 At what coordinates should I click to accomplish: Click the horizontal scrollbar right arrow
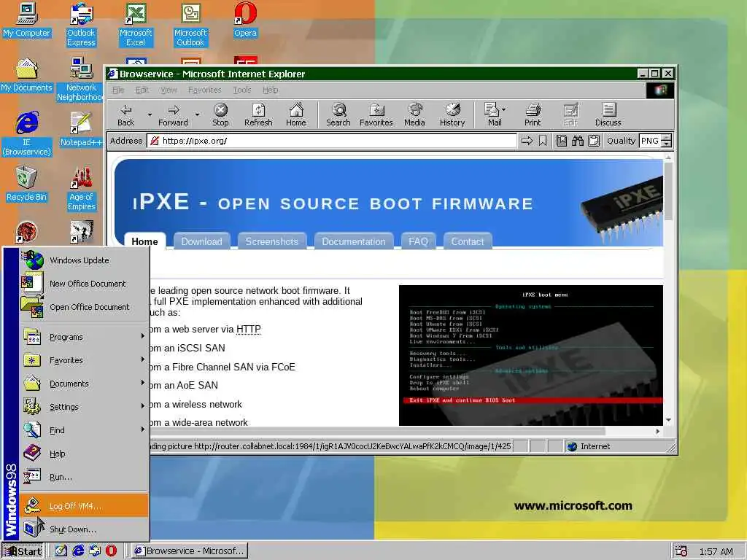(658, 432)
